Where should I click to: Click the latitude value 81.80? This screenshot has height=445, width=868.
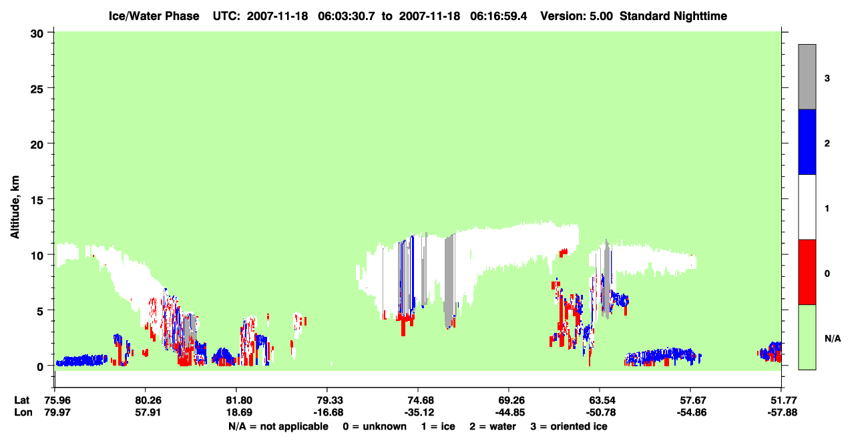click(x=236, y=400)
